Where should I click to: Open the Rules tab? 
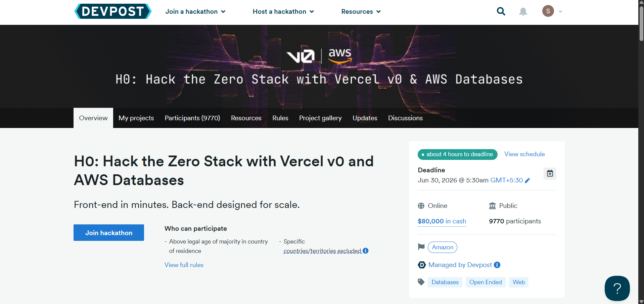280,118
